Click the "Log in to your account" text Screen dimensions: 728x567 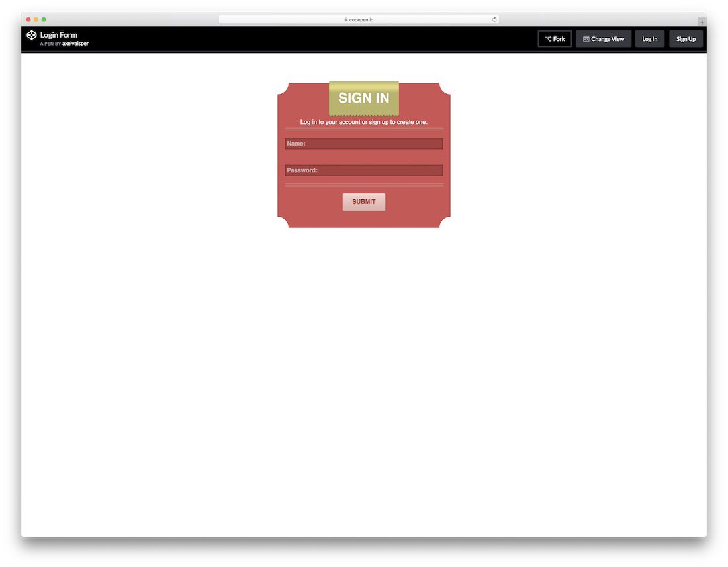[x=364, y=122]
